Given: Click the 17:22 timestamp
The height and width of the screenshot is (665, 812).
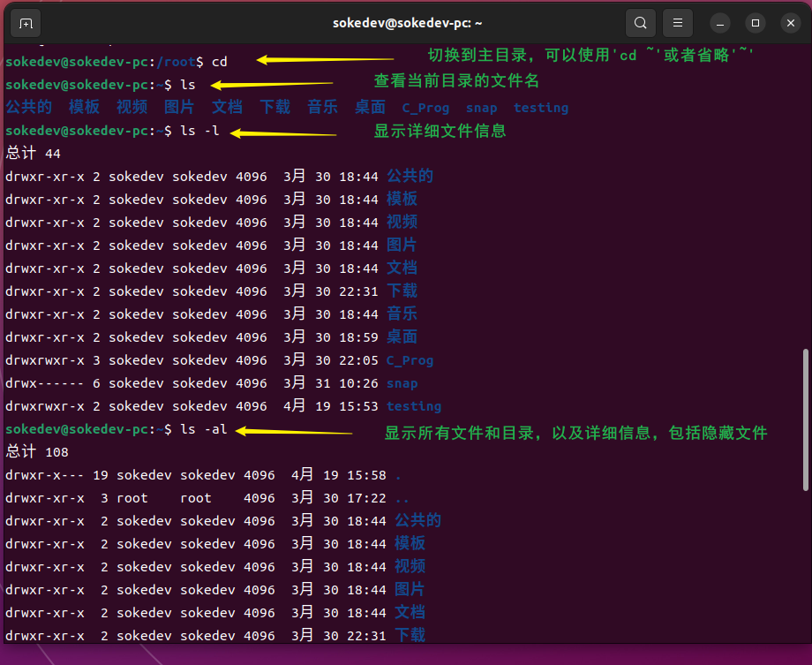Looking at the screenshot, I should pos(366,498).
